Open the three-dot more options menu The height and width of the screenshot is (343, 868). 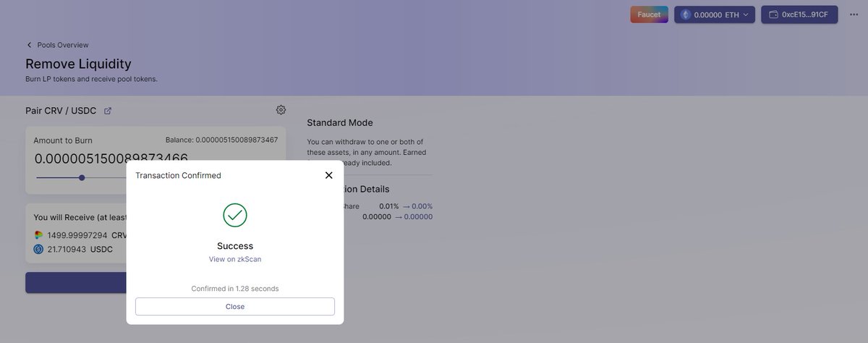click(x=854, y=14)
